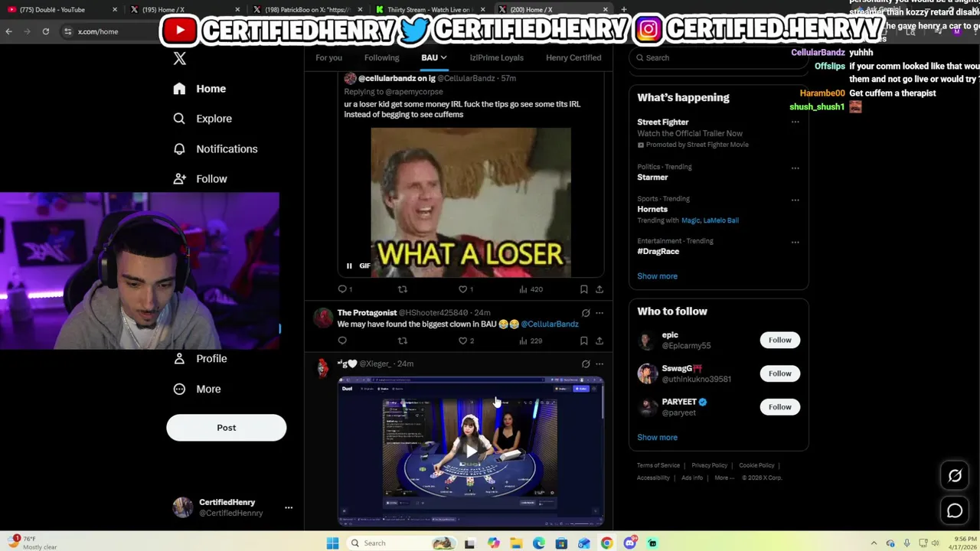Play the blackjack video in Xieger_'s tweet
This screenshot has width=980, height=551.
pyautogui.click(x=470, y=452)
